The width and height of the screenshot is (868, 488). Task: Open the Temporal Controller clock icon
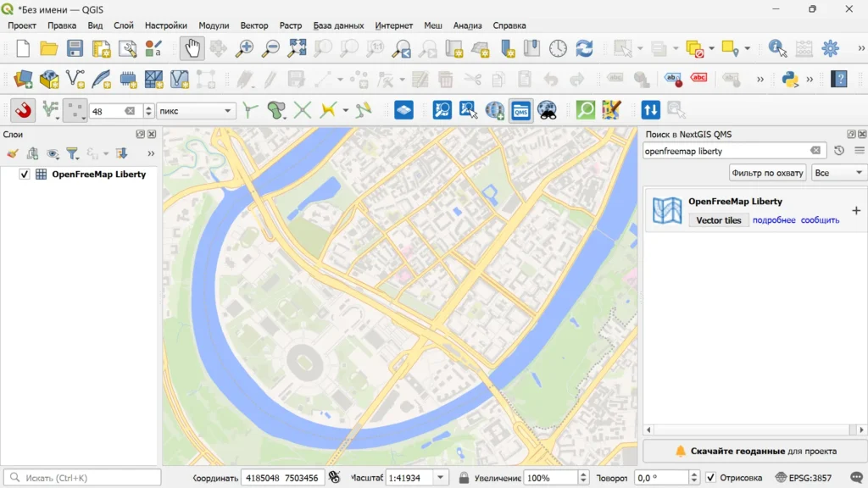(558, 48)
